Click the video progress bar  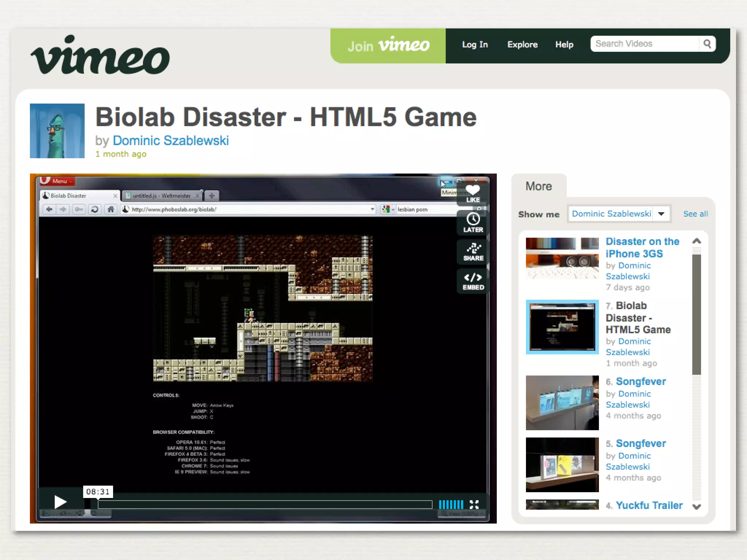coord(265,505)
